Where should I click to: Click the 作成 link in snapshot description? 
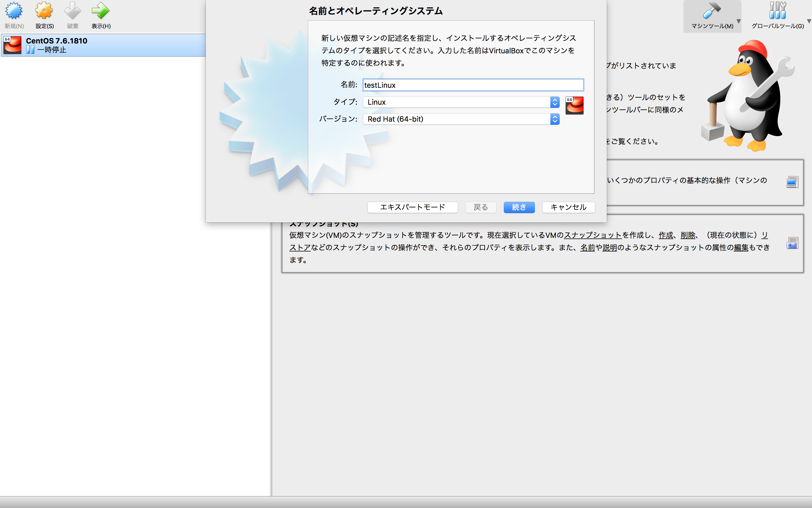coord(666,235)
